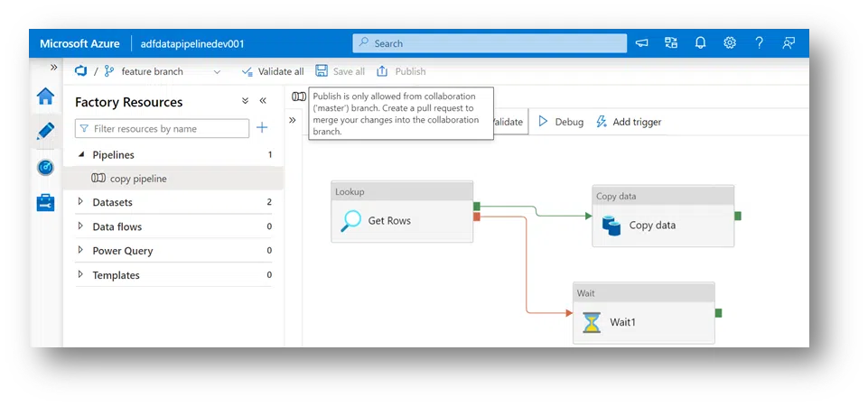This screenshot has height=406, width=868.
Task: Expand the Templates section
Action: point(80,275)
